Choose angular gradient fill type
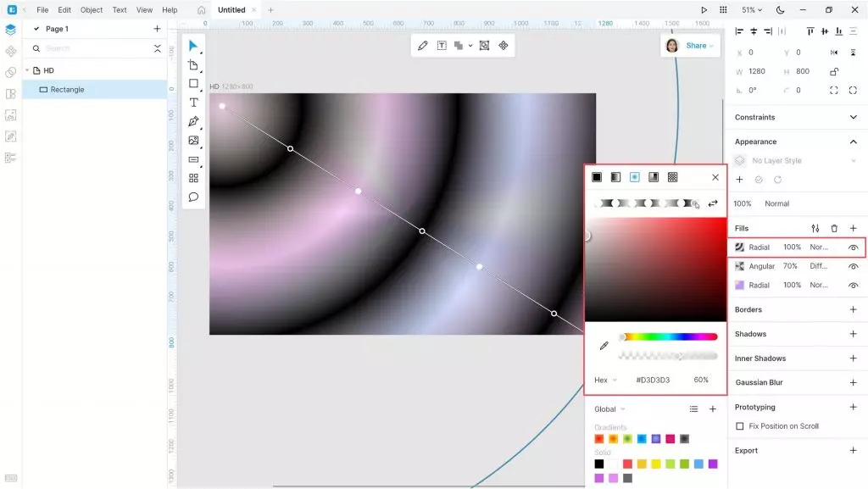 [654, 177]
